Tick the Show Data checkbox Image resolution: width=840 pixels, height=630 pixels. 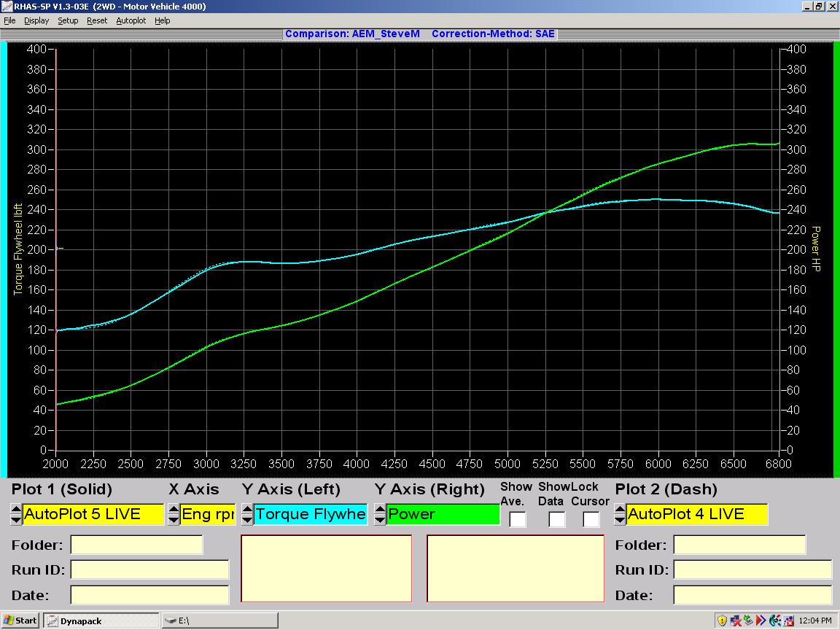pyautogui.click(x=556, y=519)
